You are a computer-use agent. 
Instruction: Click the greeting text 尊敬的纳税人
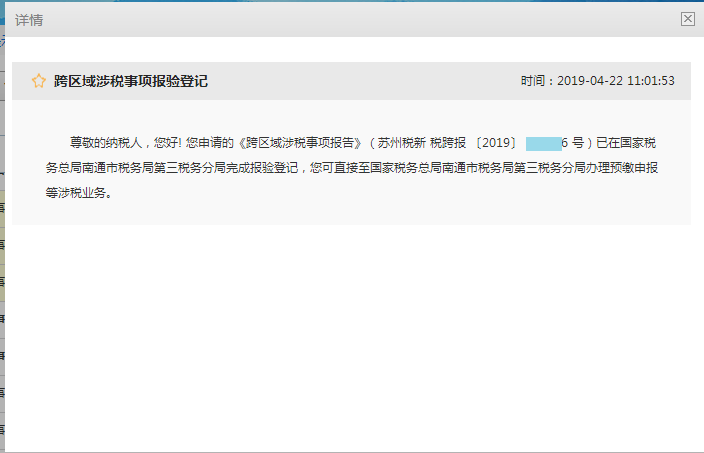point(105,143)
